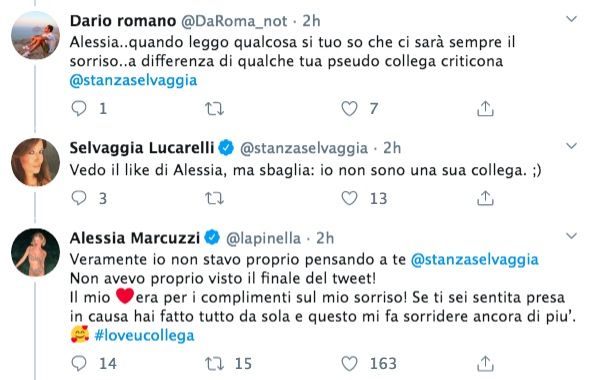
Task: Like Alessia Marcuzzi's tweet with 163 likes
Action: (x=349, y=363)
